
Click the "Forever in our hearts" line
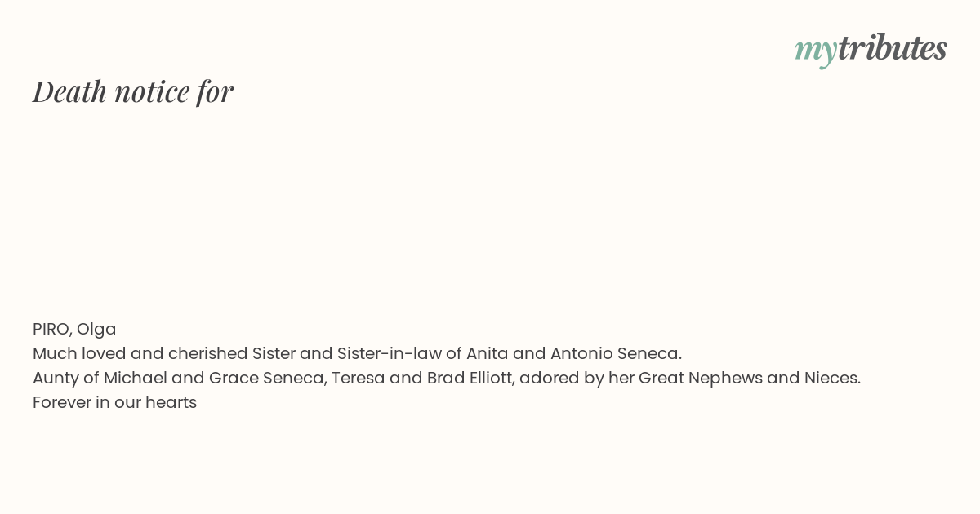click(x=114, y=402)
